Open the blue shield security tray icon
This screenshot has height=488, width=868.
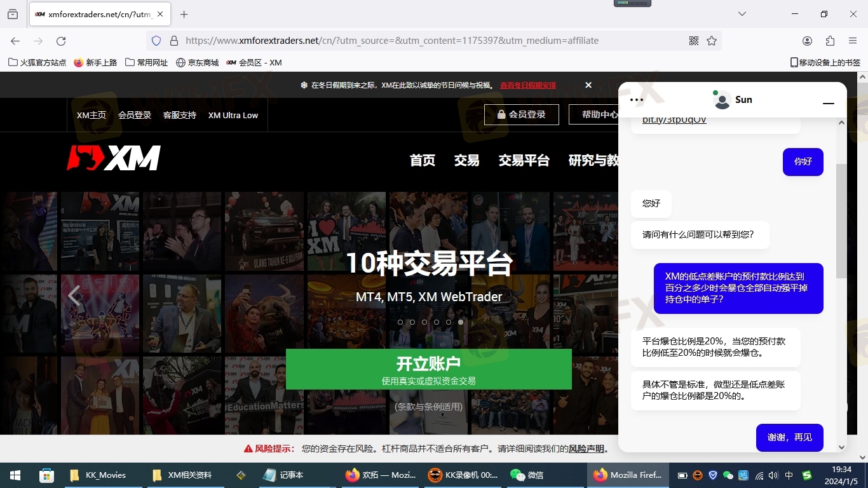713,475
